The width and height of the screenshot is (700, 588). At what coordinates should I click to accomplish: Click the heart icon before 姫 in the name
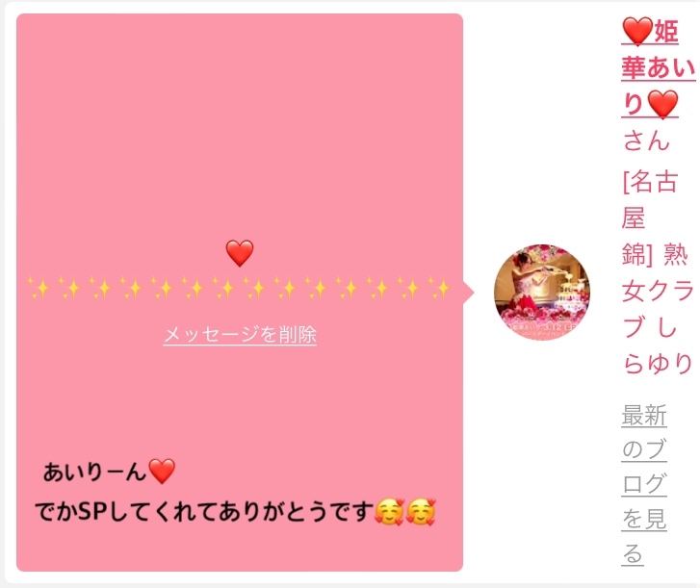(x=637, y=31)
